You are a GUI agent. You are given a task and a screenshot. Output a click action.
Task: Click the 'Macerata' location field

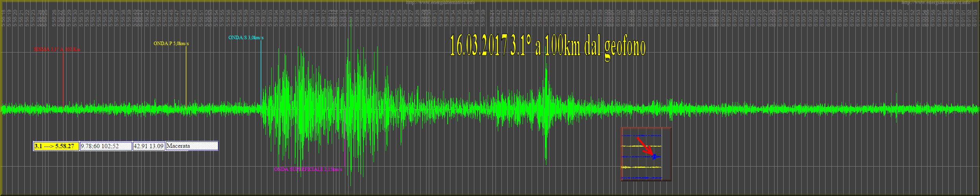coord(192,146)
